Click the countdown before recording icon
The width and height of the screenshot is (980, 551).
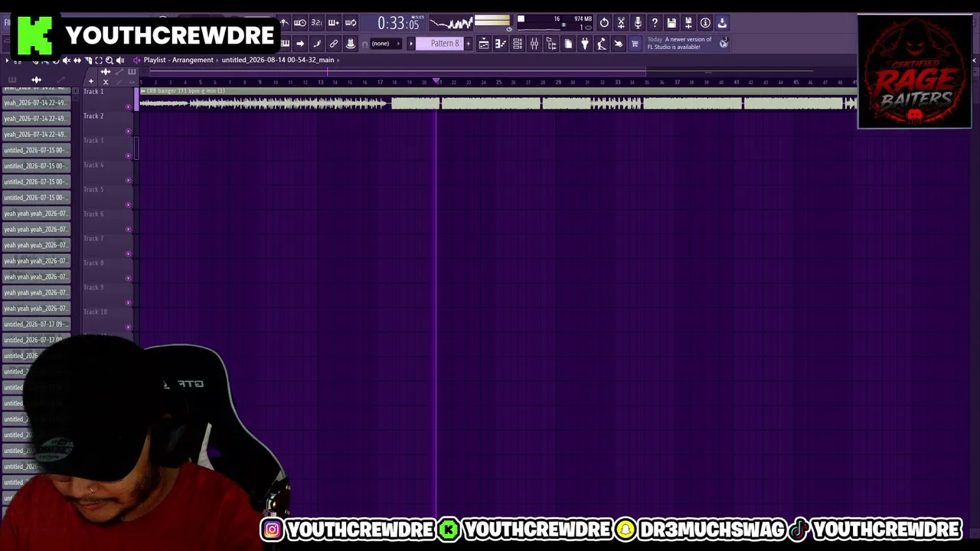[317, 23]
